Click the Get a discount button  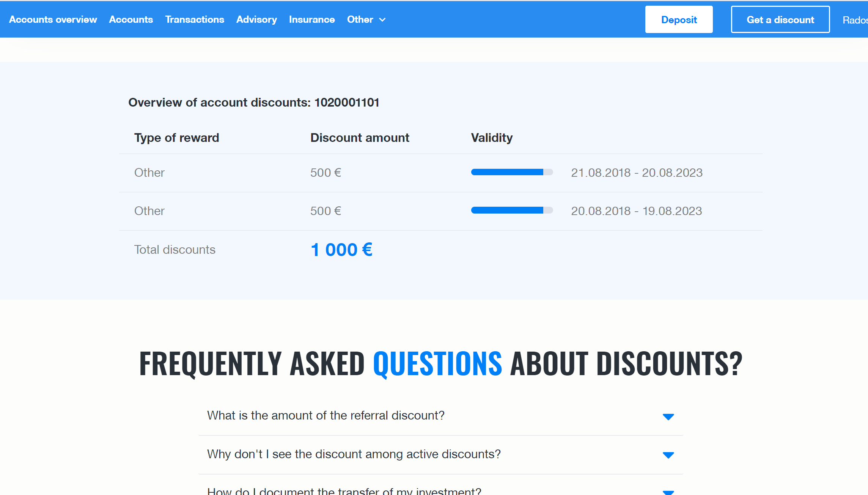pos(780,19)
